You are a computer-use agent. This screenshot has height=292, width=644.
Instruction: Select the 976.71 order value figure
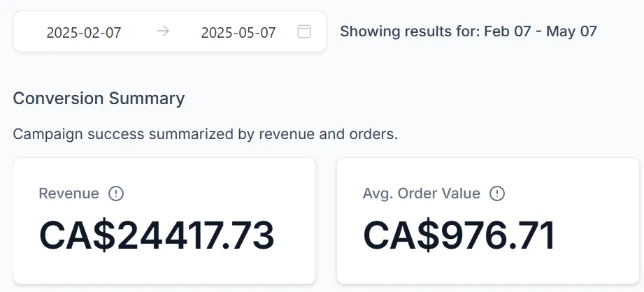point(498,236)
